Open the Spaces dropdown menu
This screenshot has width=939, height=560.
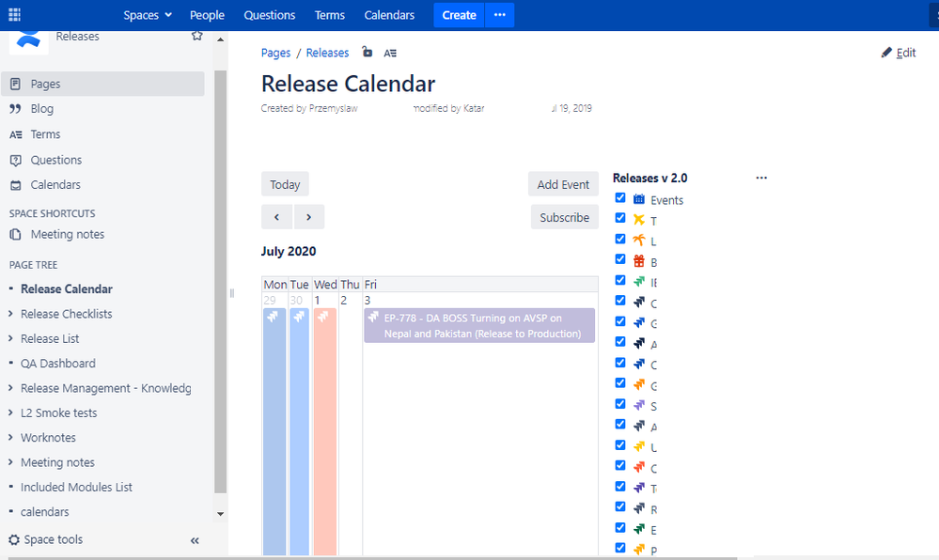pyautogui.click(x=148, y=15)
